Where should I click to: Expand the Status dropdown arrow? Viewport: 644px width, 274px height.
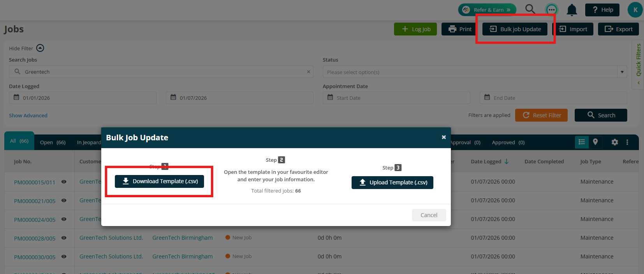[x=622, y=72]
